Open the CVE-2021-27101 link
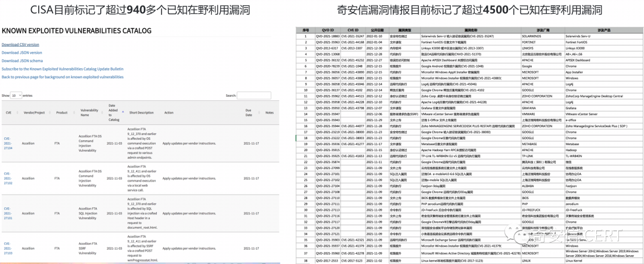The image size is (644, 264). pos(8,213)
